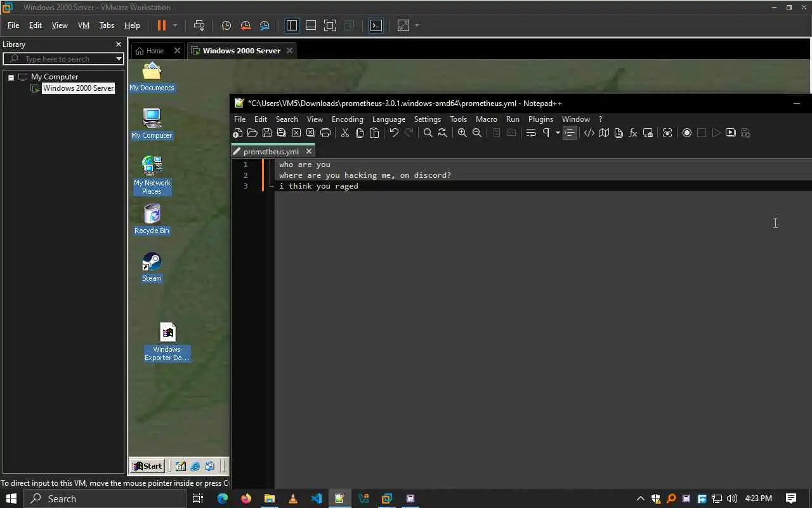The width and height of the screenshot is (812, 508).
Task: Open the Notepad++ Language menu
Action: click(389, 119)
